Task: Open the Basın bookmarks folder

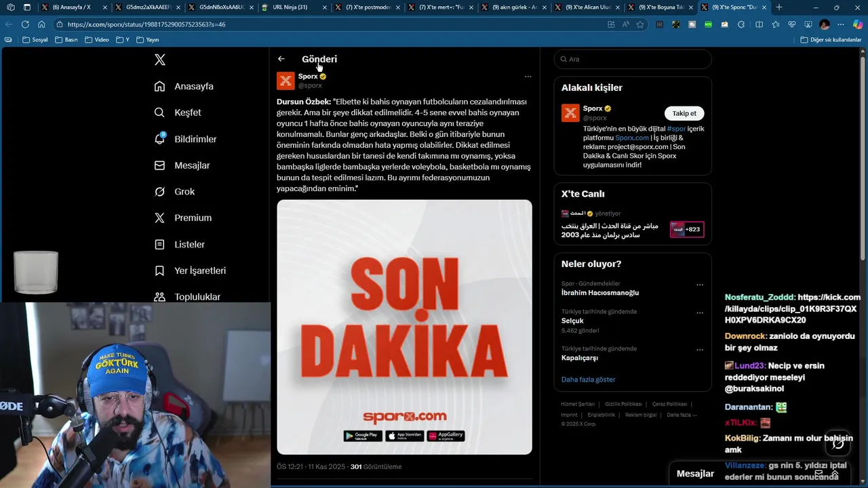Action: pyautogui.click(x=66, y=40)
